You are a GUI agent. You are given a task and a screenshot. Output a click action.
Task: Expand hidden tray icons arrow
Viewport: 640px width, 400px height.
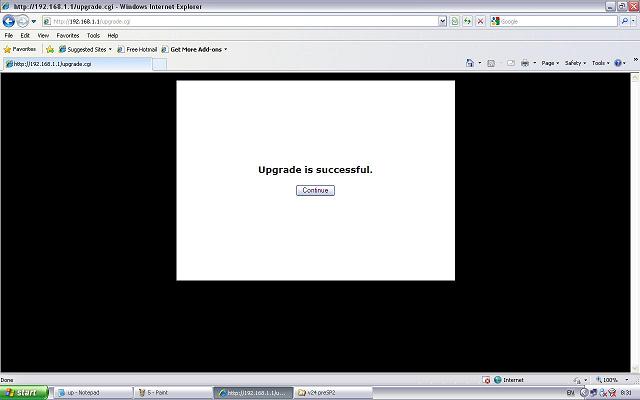[584, 393]
